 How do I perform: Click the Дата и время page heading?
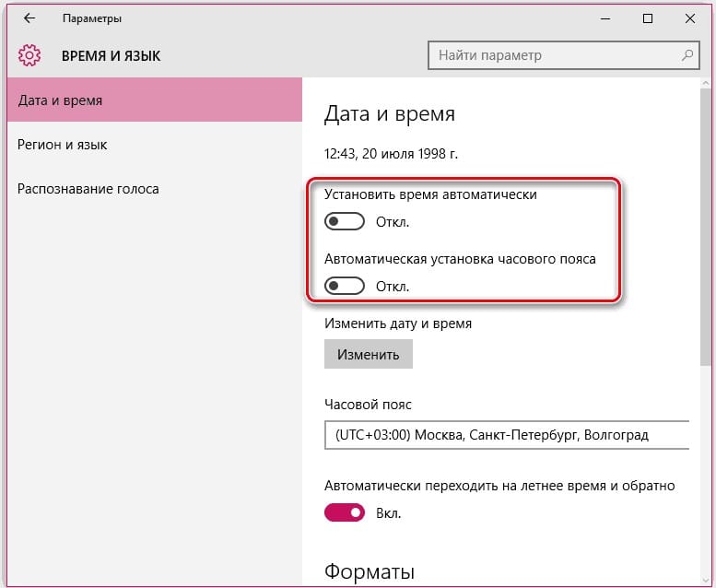pos(390,113)
